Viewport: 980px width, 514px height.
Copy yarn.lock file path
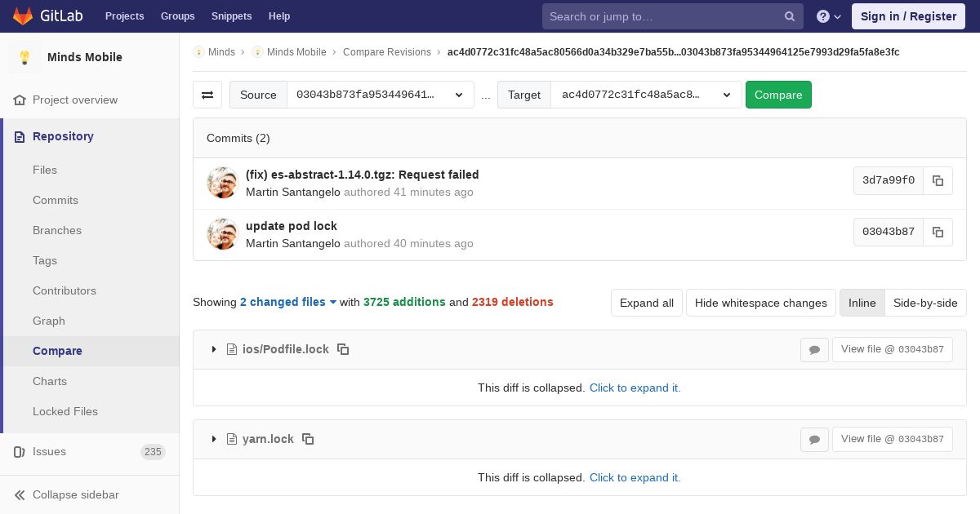coord(308,439)
